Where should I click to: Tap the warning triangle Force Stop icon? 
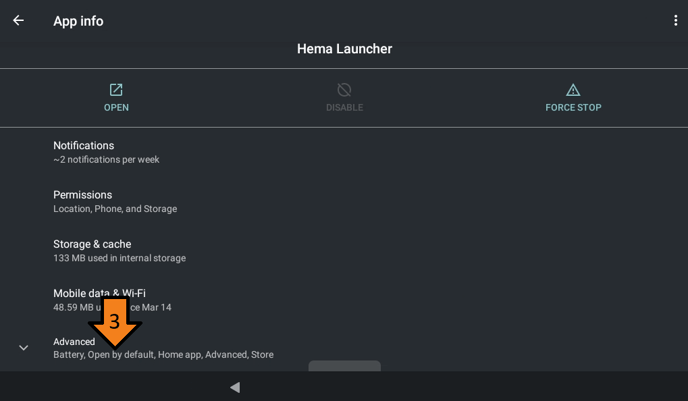pos(573,90)
